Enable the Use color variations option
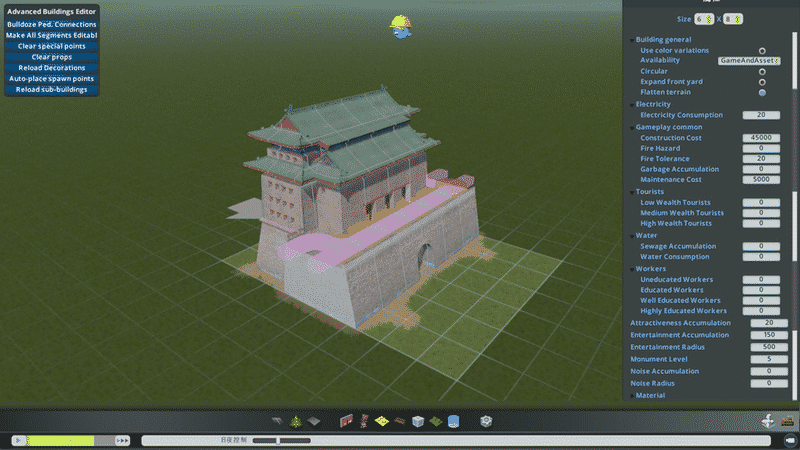This screenshot has height=450, width=800. click(762, 50)
